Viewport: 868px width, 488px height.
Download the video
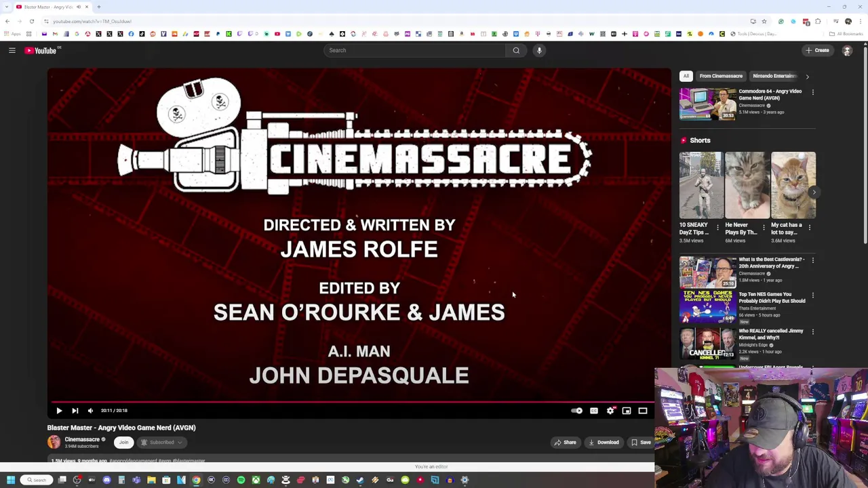[604, 443]
